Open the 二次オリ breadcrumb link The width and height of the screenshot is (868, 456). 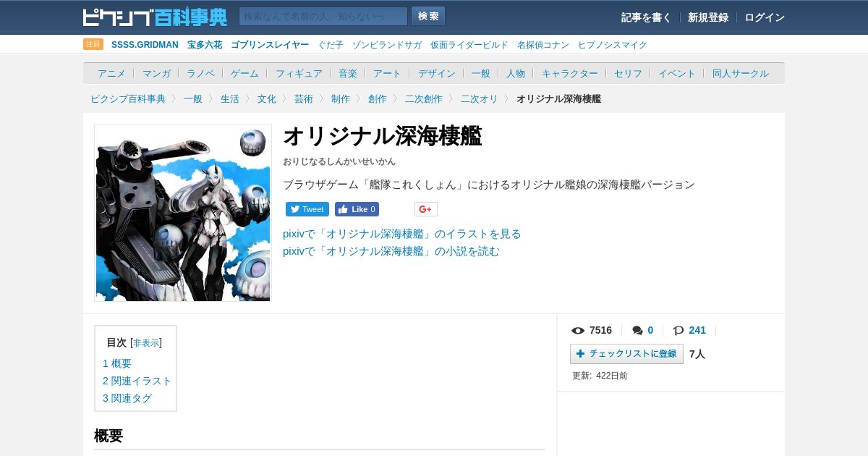point(480,98)
